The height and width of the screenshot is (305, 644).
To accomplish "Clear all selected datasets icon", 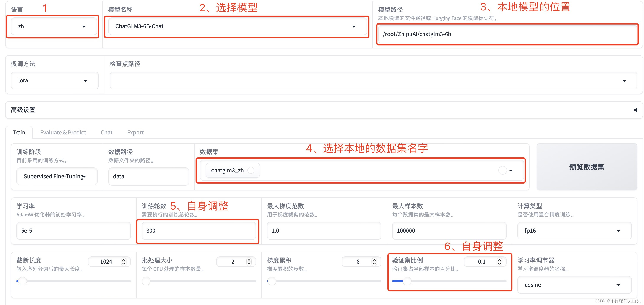I will coord(502,170).
